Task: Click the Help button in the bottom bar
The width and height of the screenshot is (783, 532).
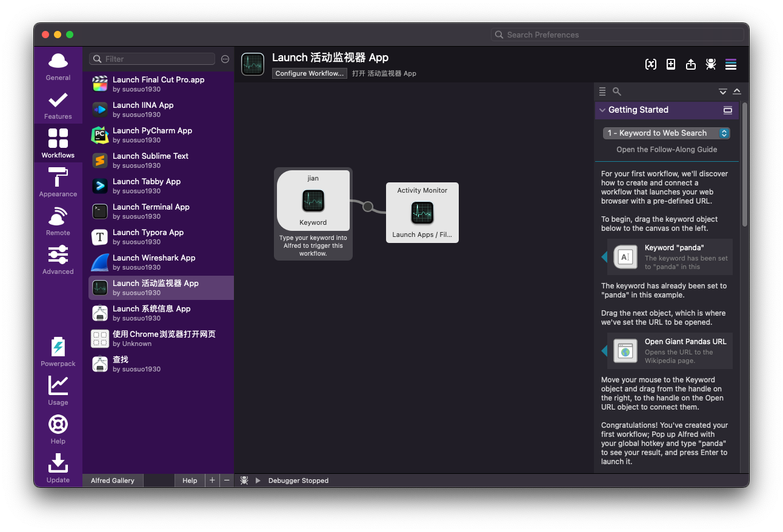Action: click(x=190, y=480)
